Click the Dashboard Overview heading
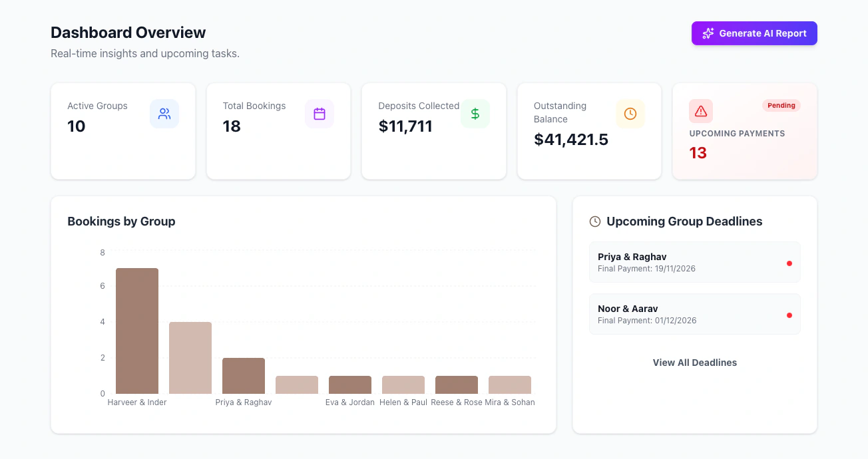 coord(128,33)
